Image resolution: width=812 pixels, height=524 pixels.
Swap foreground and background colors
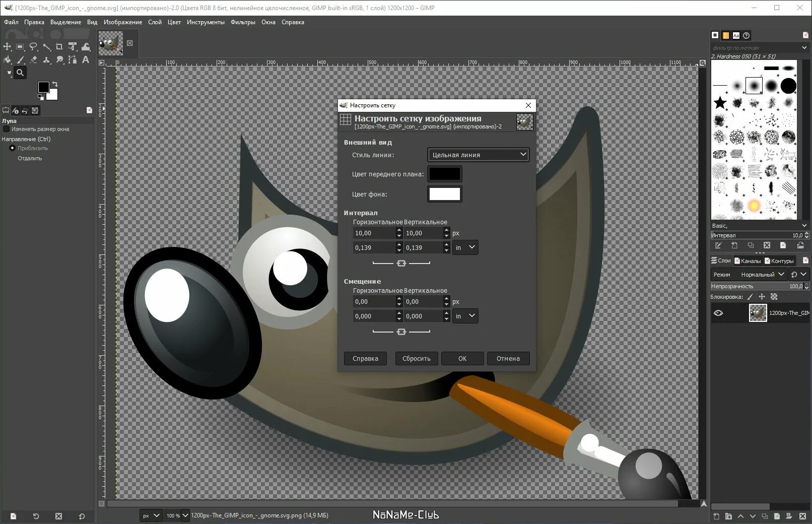[55, 84]
